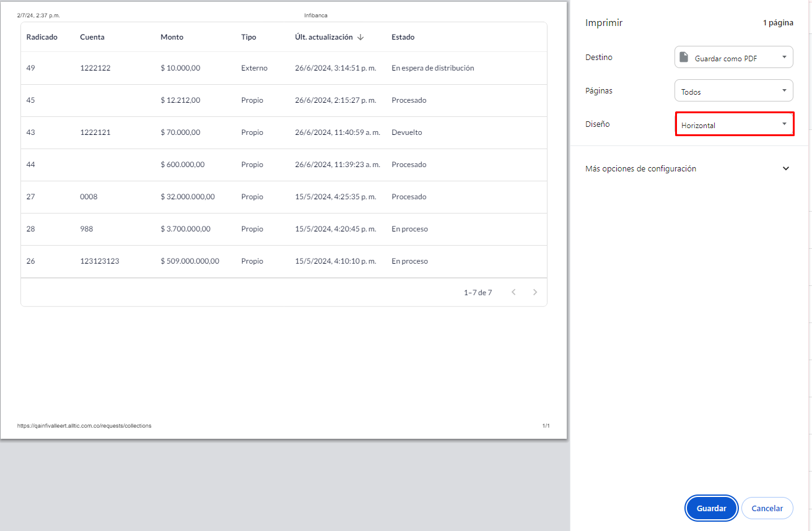Click amount '$ 600.000,00'

(183, 165)
